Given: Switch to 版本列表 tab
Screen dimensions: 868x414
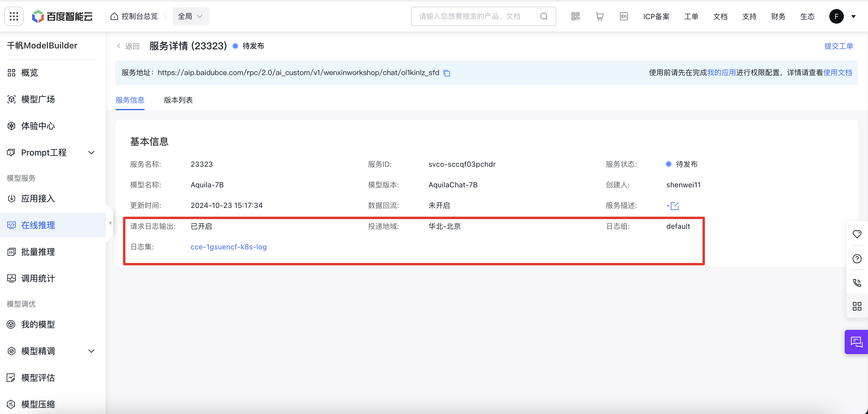Looking at the screenshot, I should (178, 100).
